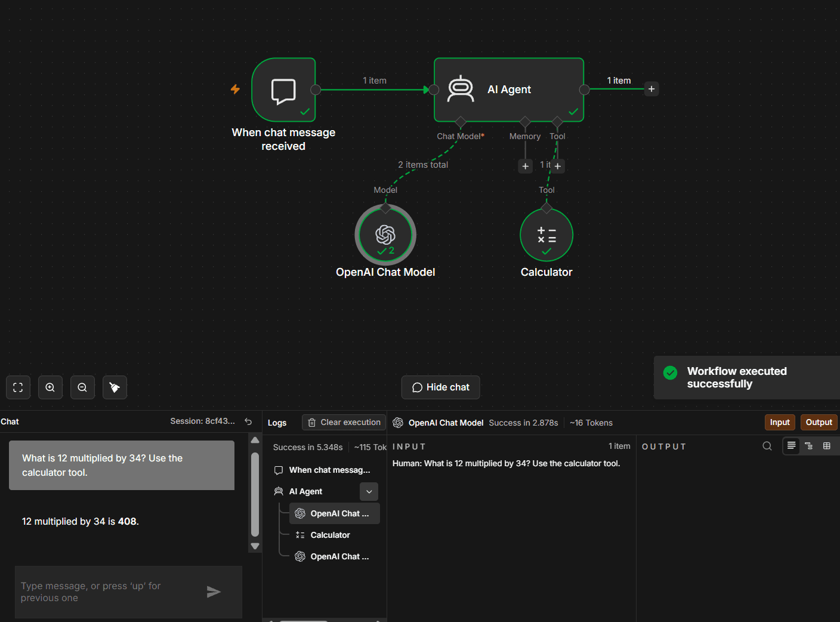Screen dimensions: 840x622
Task: Select Calculator log entry
Action: [x=335, y=535]
